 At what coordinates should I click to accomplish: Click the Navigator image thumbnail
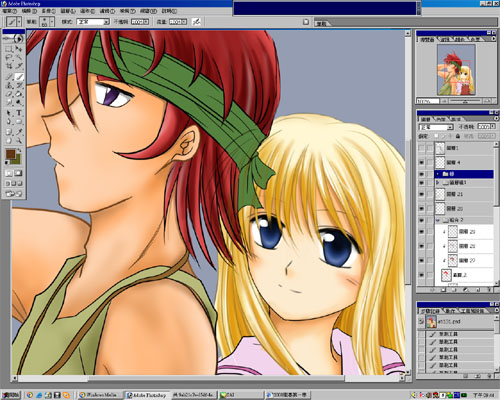coord(456,70)
